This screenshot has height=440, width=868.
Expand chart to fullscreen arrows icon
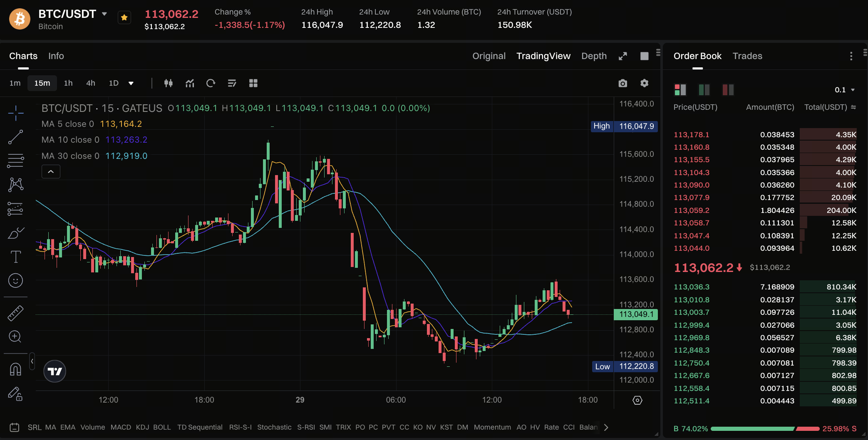[x=622, y=56]
